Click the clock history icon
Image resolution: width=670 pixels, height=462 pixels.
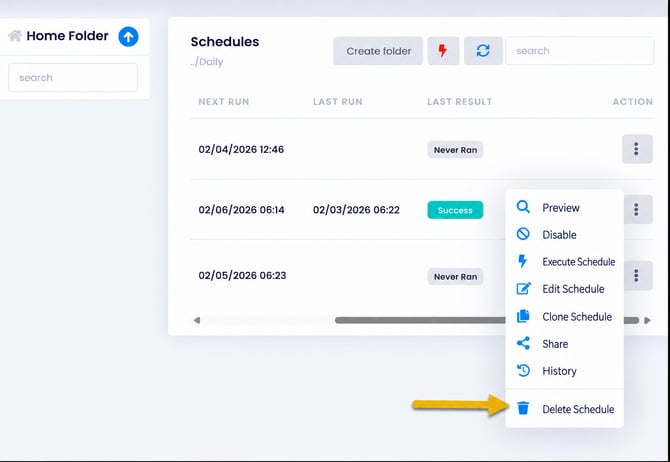[x=523, y=370]
